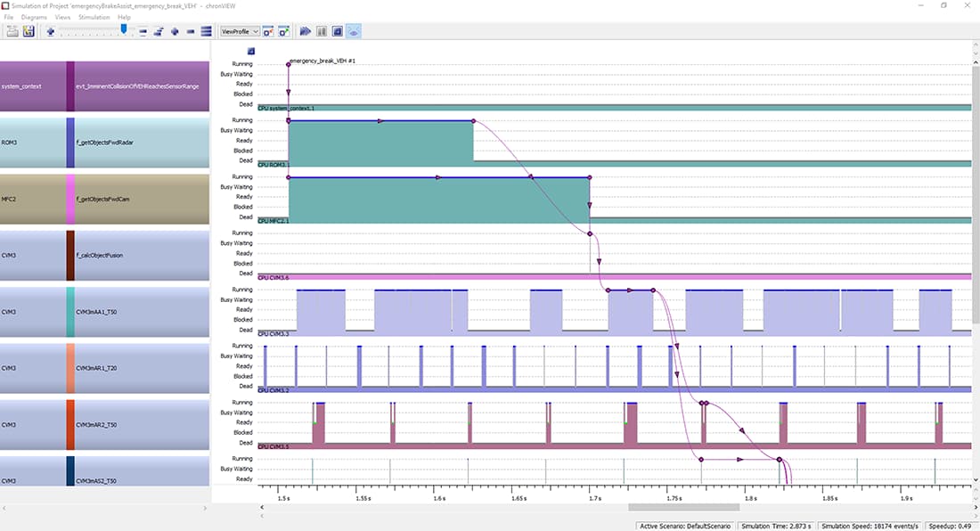Screen dimensions: 980x531
Task: Open the Simulation menu
Action: [x=94, y=18]
